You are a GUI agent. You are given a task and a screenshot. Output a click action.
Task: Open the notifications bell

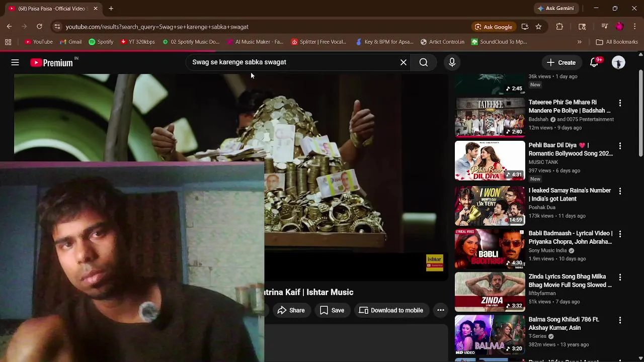595,62
